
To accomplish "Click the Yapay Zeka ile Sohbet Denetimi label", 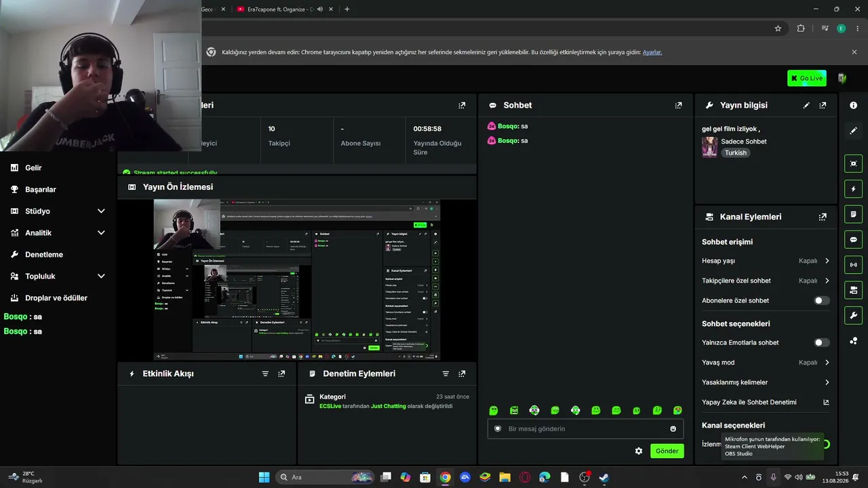I will pyautogui.click(x=749, y=402).
